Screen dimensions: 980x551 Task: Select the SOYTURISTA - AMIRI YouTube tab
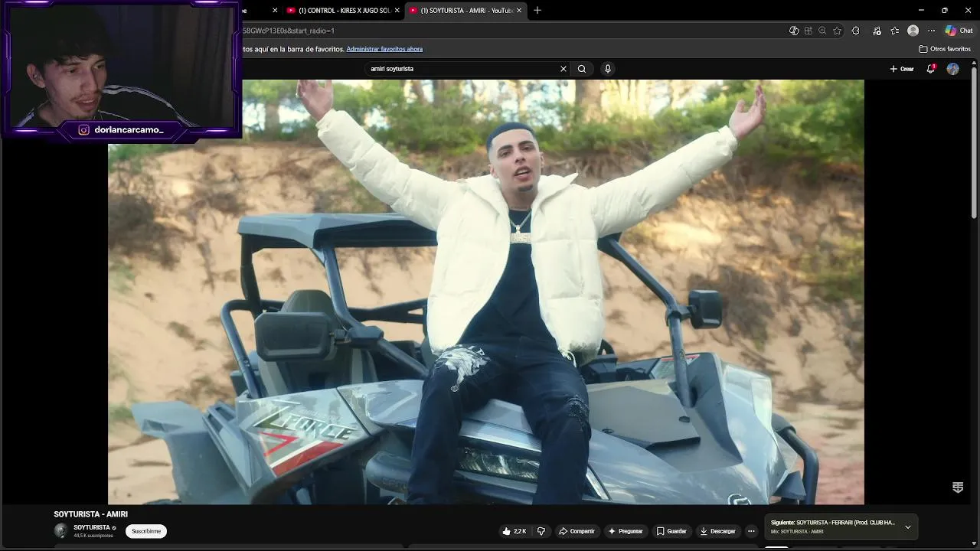pyautogui.click(x=465, y=11)
